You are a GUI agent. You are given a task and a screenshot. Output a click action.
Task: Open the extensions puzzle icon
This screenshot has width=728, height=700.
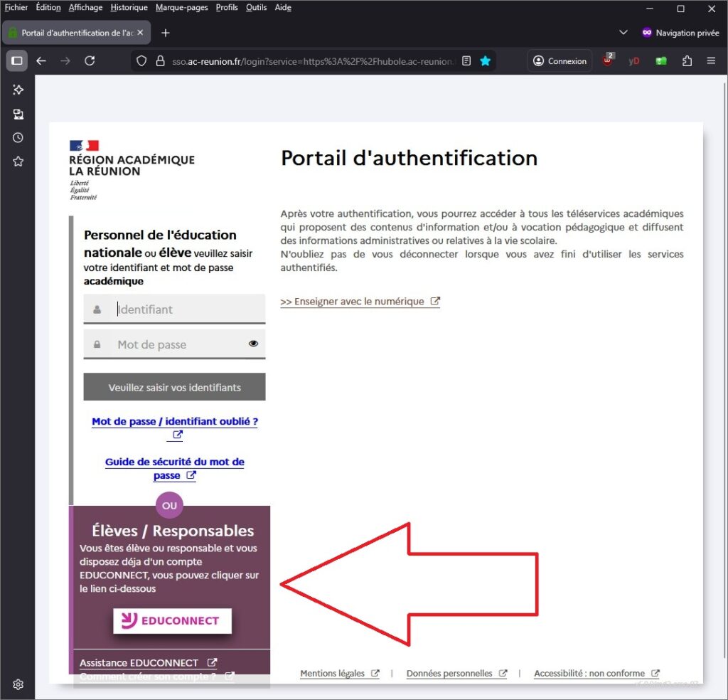point(687,61)
